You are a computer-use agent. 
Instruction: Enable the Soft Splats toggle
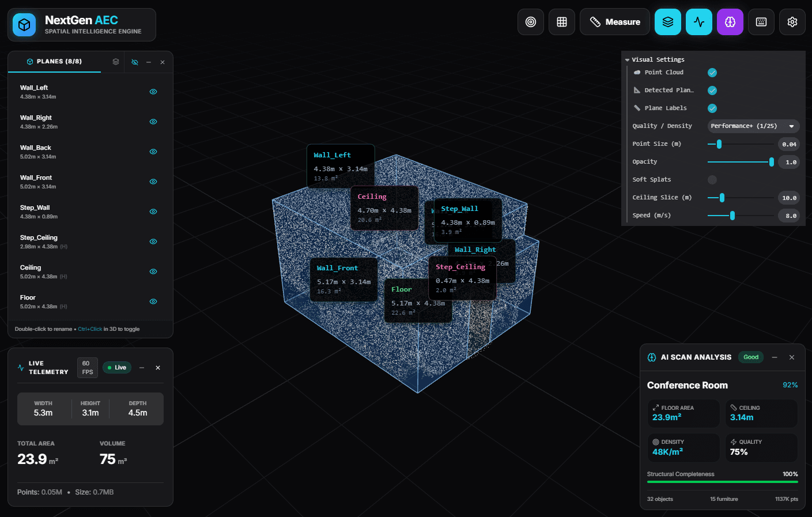coord(712,180)
